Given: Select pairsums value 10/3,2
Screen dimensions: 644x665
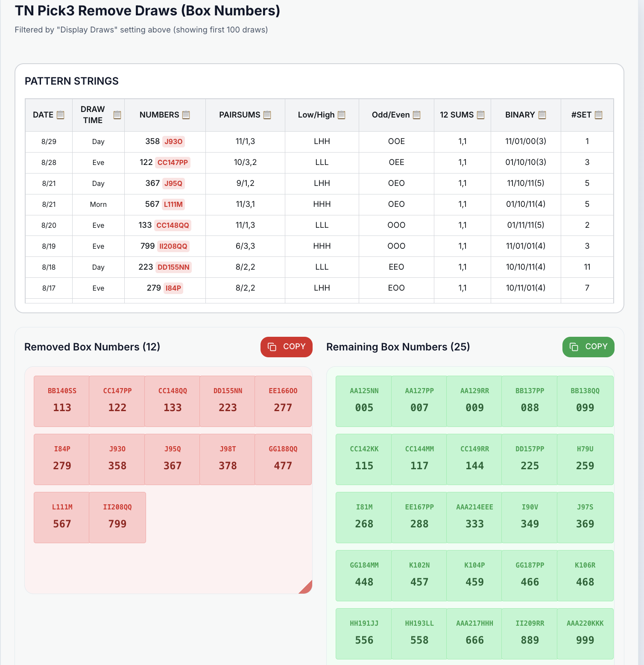Looking at the screenshot, I should pos(245,162).
